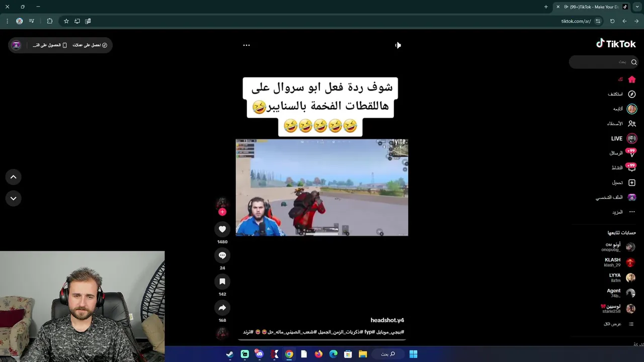644x362 pixels.
Task: Save the video with bookmark icon
Action: (222, 282)
